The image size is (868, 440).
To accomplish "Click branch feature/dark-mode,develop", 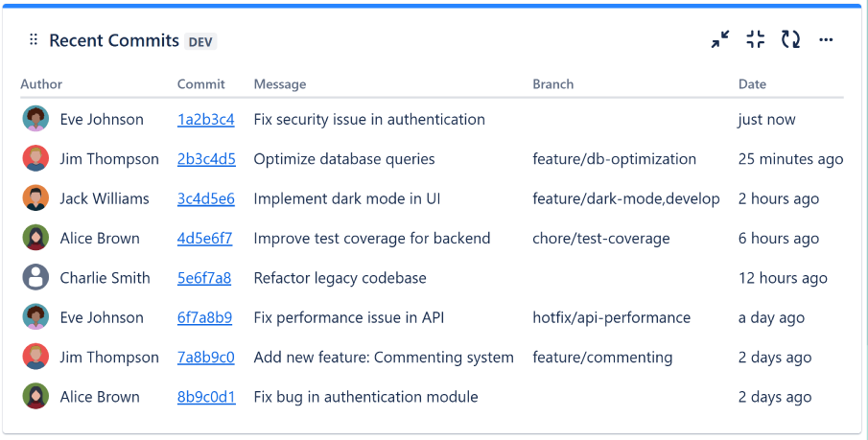I will point(626,198).
